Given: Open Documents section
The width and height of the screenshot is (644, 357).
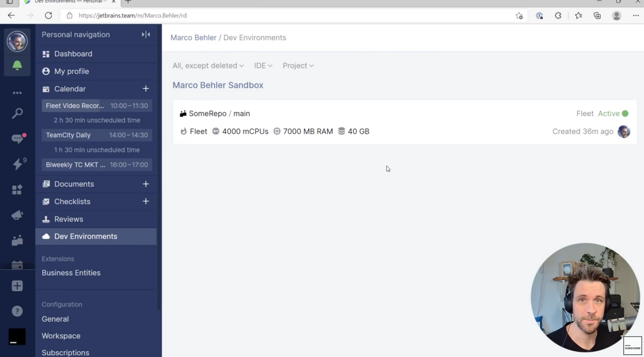Looking at the screenshot, I should [74, 184].
